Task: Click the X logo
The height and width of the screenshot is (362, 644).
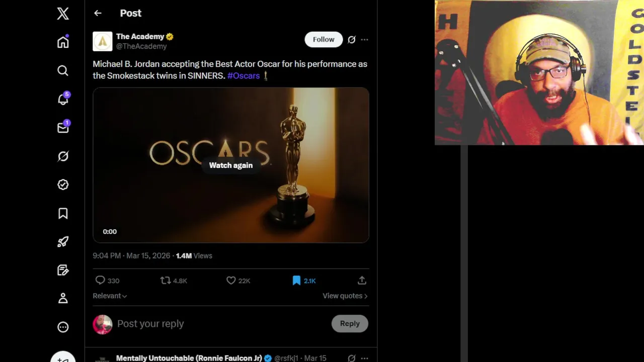Action: pyautogui.click(x=63, y=14)
